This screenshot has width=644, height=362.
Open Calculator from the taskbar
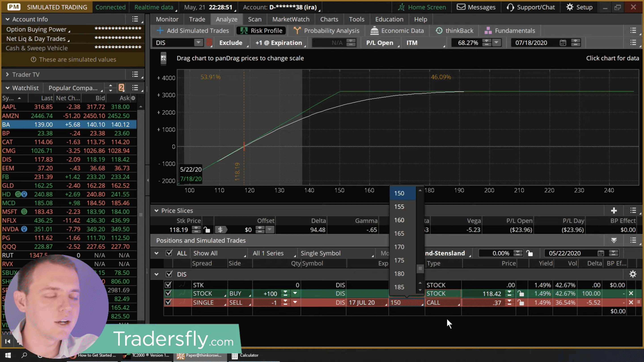[x=246, y=355]
